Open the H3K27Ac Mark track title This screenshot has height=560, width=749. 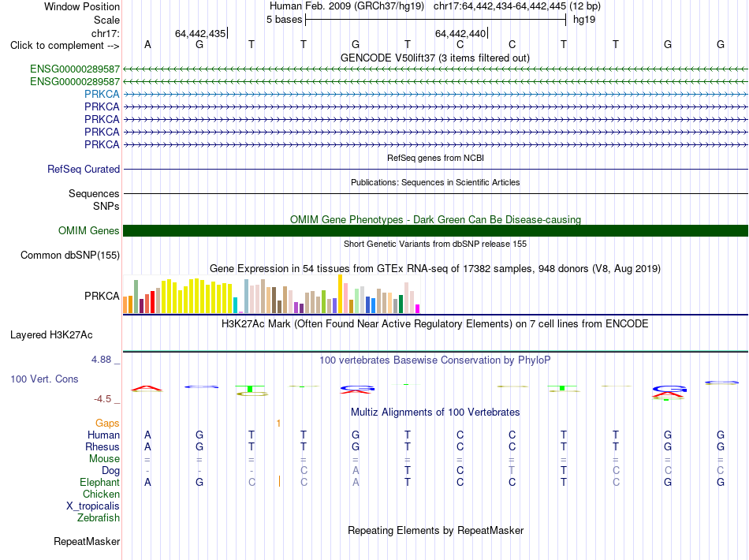[x=434, y=324]
